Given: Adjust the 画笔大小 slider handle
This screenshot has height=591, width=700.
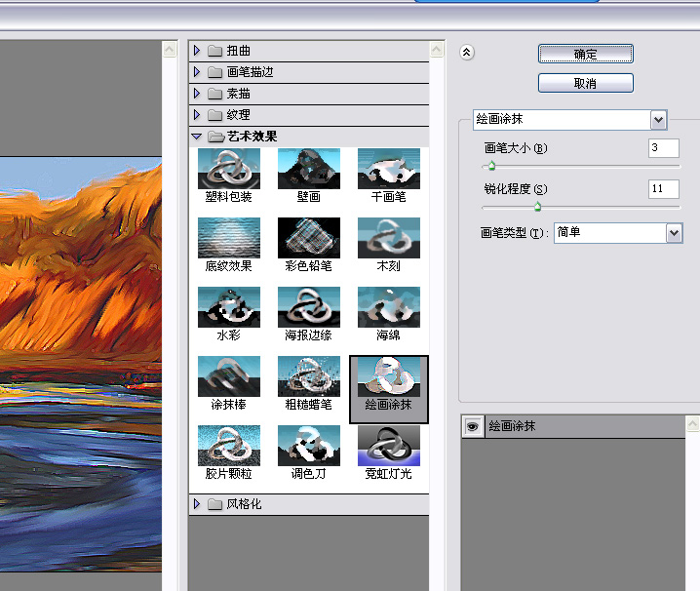Looking at the screenshot, I should (491, 166).
